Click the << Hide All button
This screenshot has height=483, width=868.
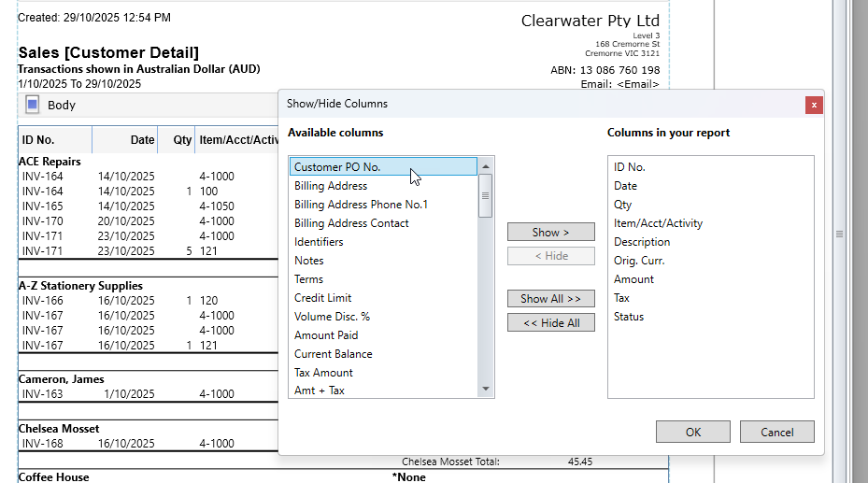click(x=550, y=322)
